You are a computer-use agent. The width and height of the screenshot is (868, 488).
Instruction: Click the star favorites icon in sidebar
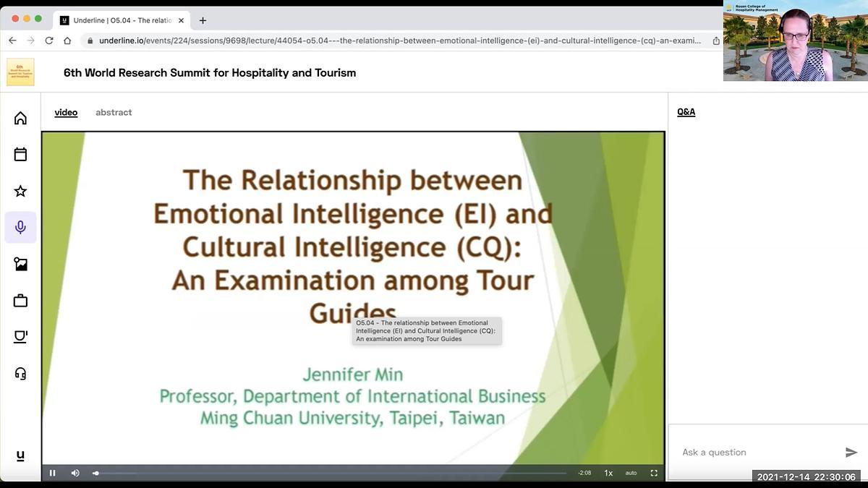(20, 191)
